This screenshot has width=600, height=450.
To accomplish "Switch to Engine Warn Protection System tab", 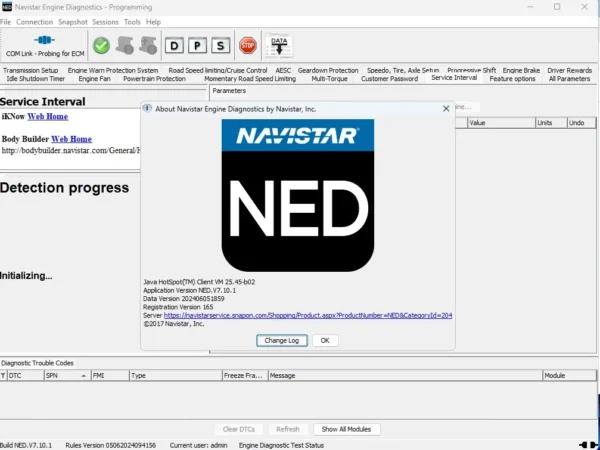I will tap(113, 70).
